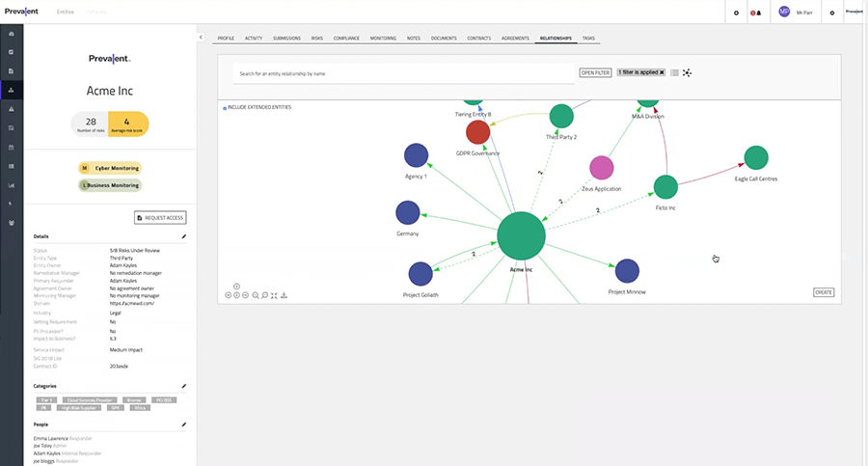Select the pink Zeus Application node
The image size is (868, 466).
(x=601, y=168)
